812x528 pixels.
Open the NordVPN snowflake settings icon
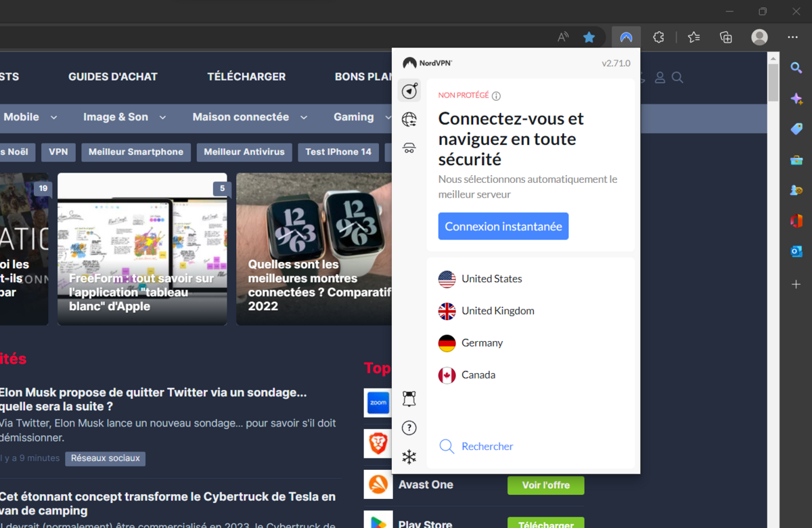point(409,457)
